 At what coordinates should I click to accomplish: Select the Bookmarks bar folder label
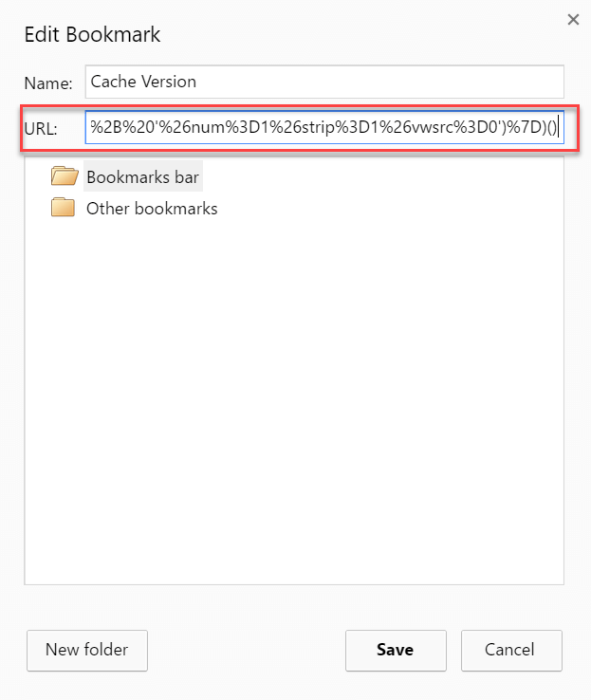(x=143, y=176)
